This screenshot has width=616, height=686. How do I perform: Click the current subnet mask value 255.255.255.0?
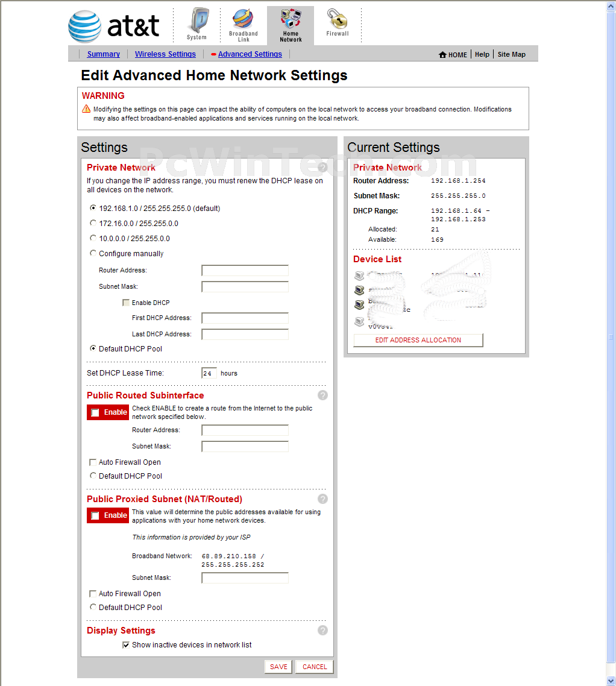(458, 195)
